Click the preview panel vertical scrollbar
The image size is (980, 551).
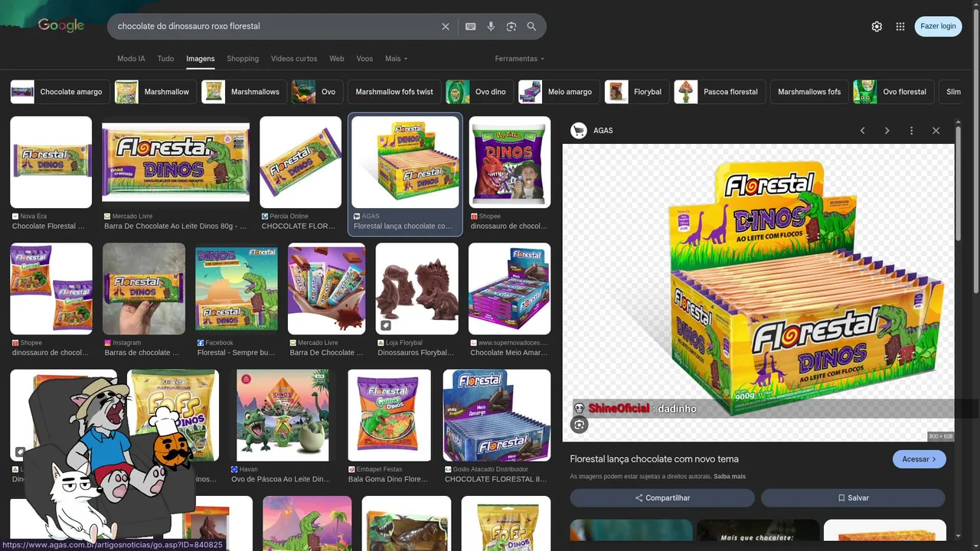(958, 184)
